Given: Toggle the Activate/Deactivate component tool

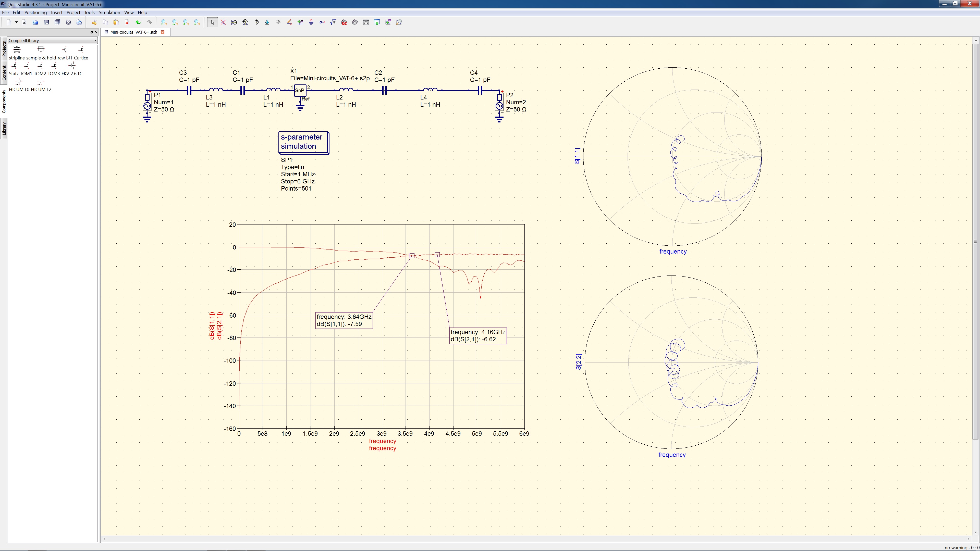Looking at the screenshot, I should point(223,22).
